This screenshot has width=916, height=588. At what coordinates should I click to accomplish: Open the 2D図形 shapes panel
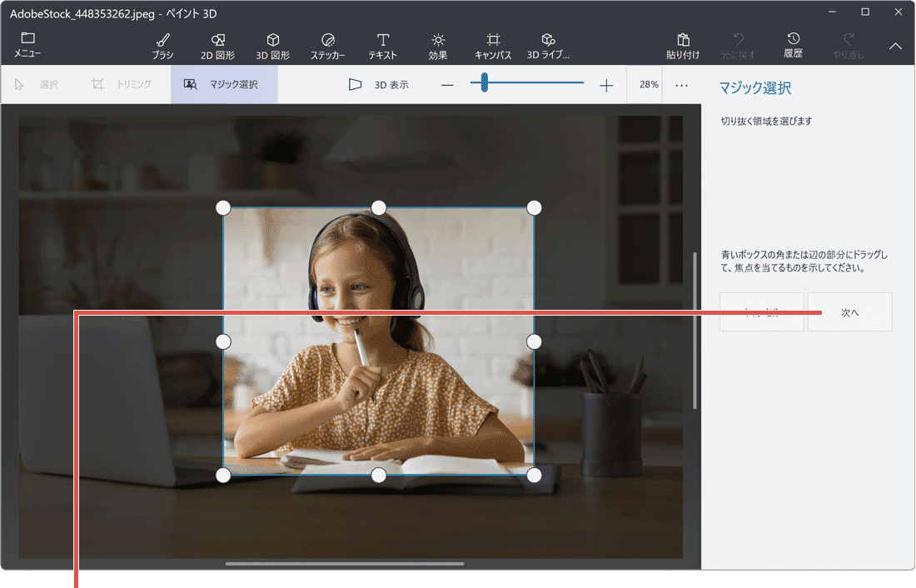click(217, 45)
